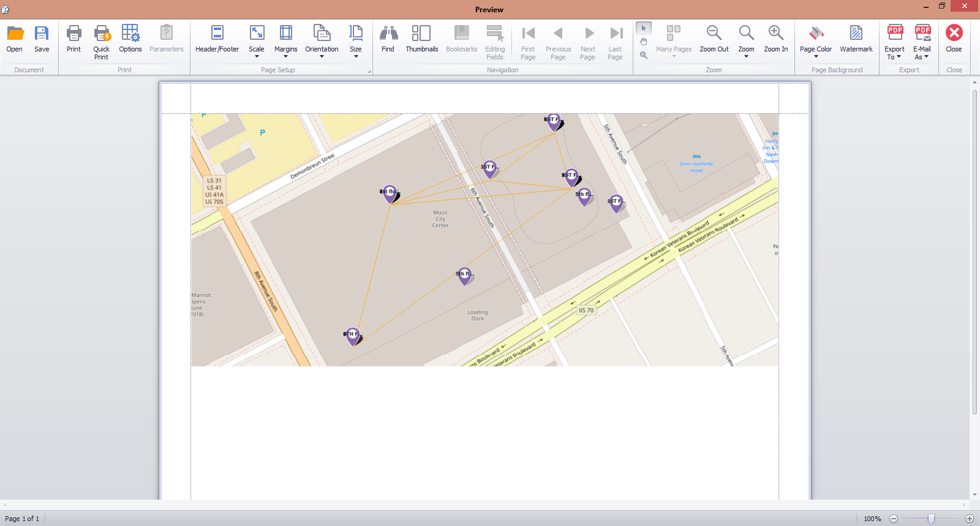Toggle the Thumbnails panel
The image size is (980, 526).
[421, 34]
